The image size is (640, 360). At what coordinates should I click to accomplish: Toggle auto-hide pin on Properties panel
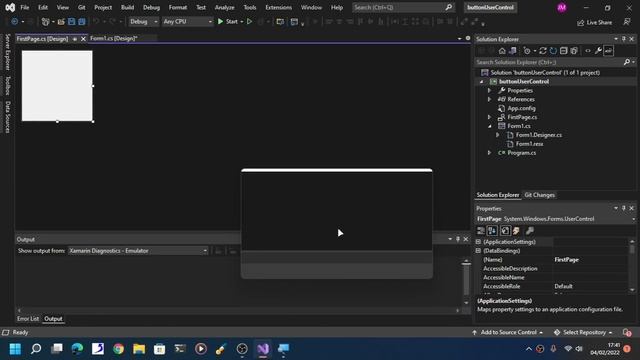tap(624, 208)
